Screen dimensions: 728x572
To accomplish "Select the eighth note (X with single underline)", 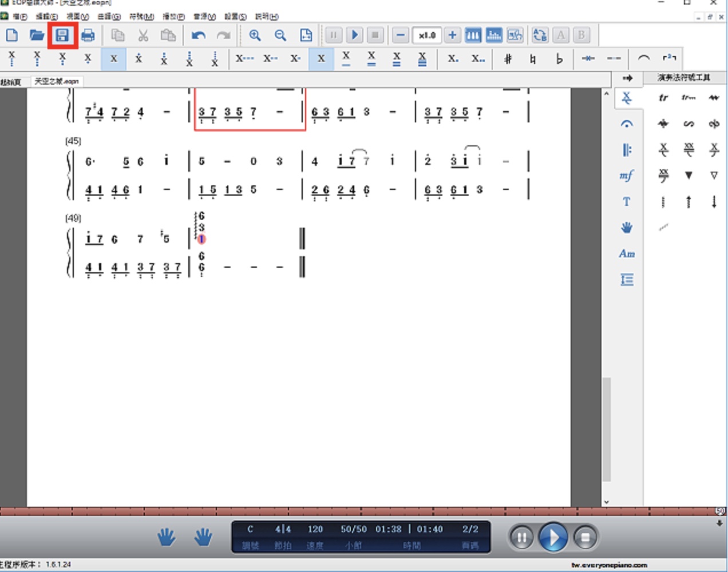I will click(x=346, y=58).
